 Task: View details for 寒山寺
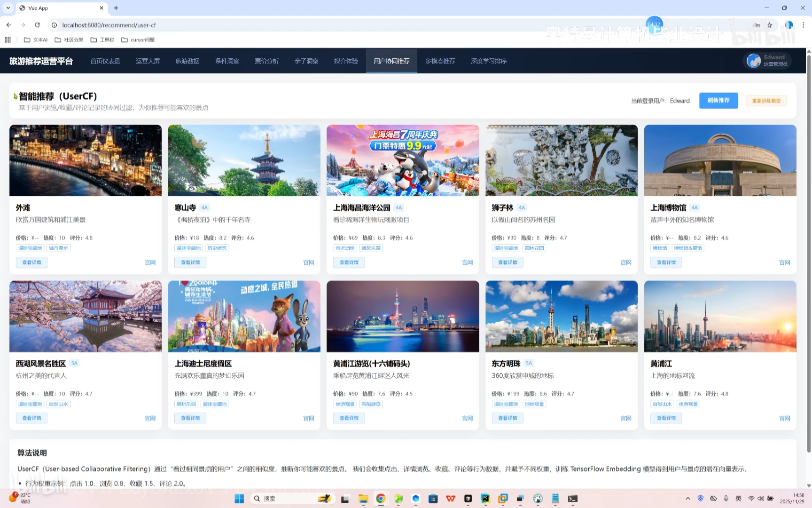(190, 262)
